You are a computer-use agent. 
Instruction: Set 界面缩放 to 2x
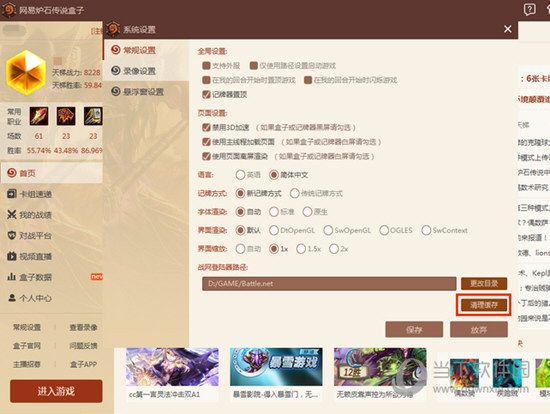334,249
